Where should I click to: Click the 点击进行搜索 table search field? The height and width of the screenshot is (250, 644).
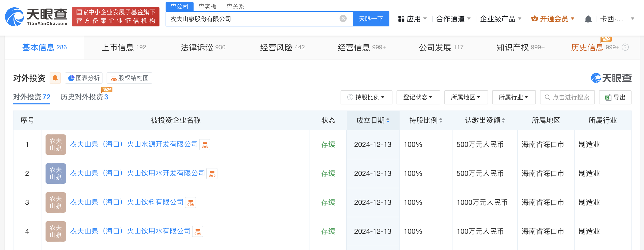click(x=567, y=97)
